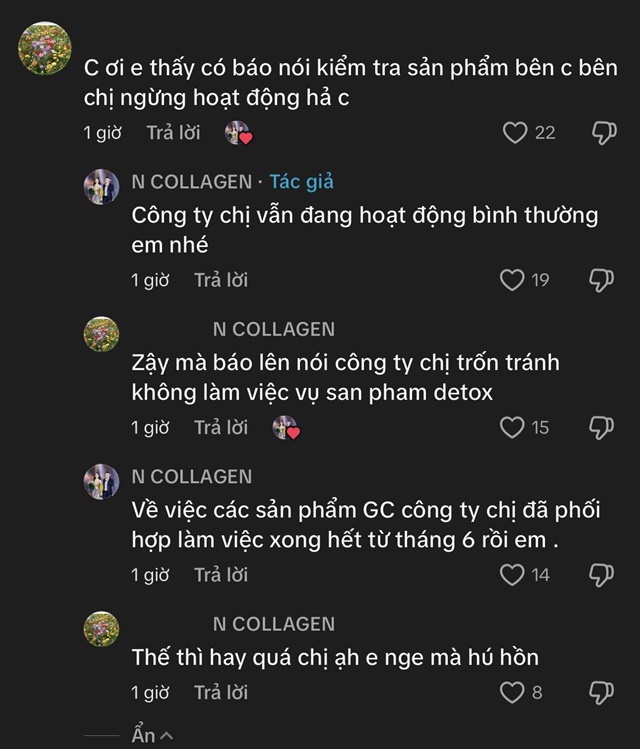Like the 'Zậy mà báo lên' reply
This screenshot has width=640, height=749.
512,428
